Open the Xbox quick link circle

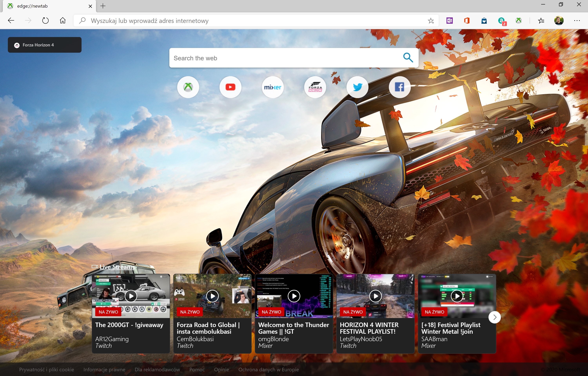(188, 87)
